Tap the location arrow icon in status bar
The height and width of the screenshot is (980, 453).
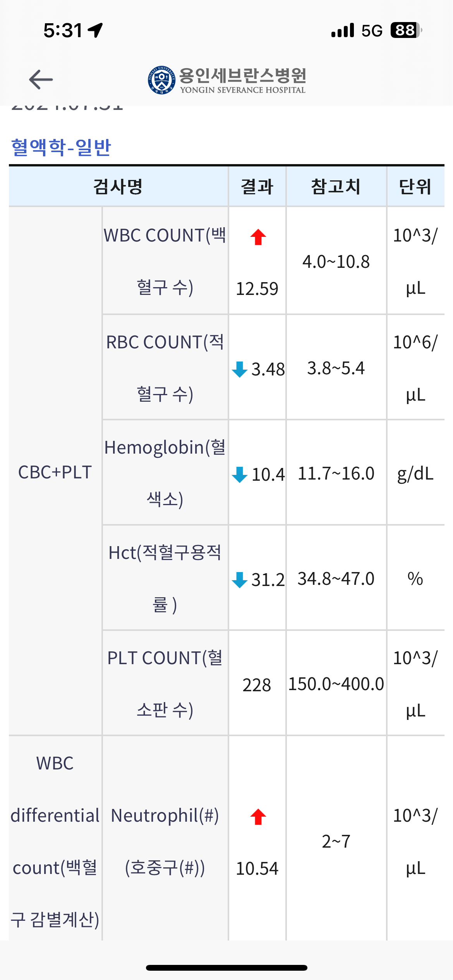[x=95, y=30]
